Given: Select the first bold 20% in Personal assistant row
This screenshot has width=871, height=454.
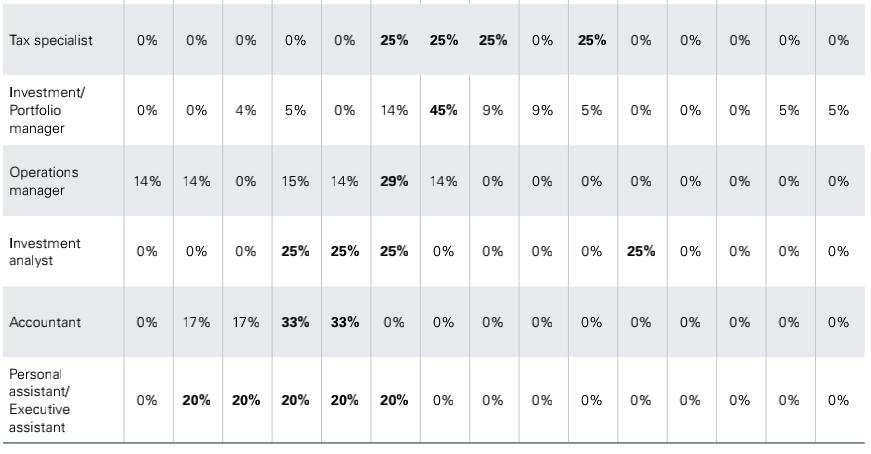Looking at the screenshot, I should (x=196, y=400).
